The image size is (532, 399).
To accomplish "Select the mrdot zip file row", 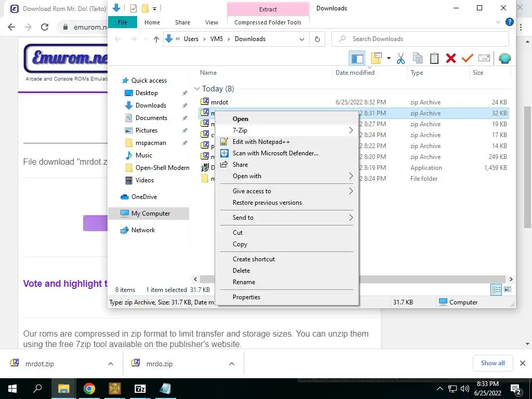I will pyautogui.click(x=353, y=102).
